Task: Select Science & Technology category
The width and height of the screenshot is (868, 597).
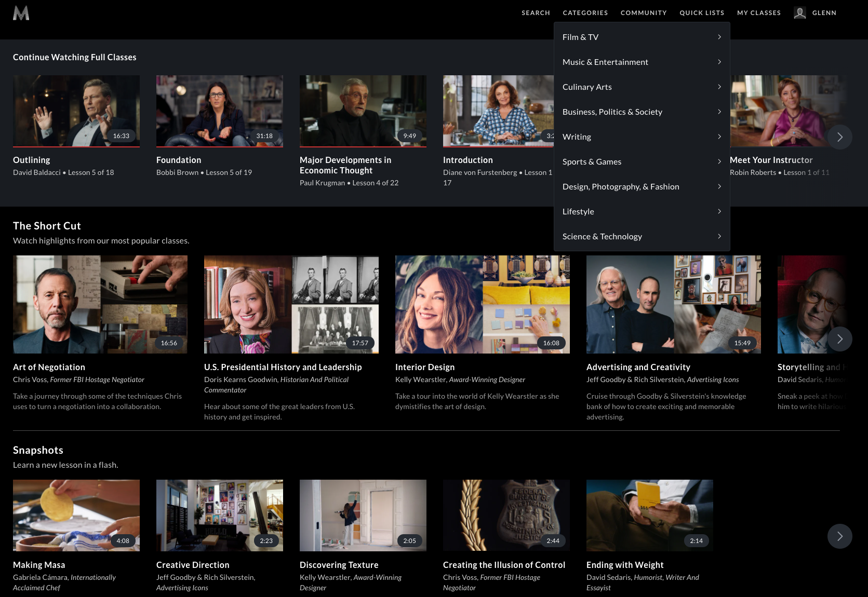Action: (x=642, y=236)
